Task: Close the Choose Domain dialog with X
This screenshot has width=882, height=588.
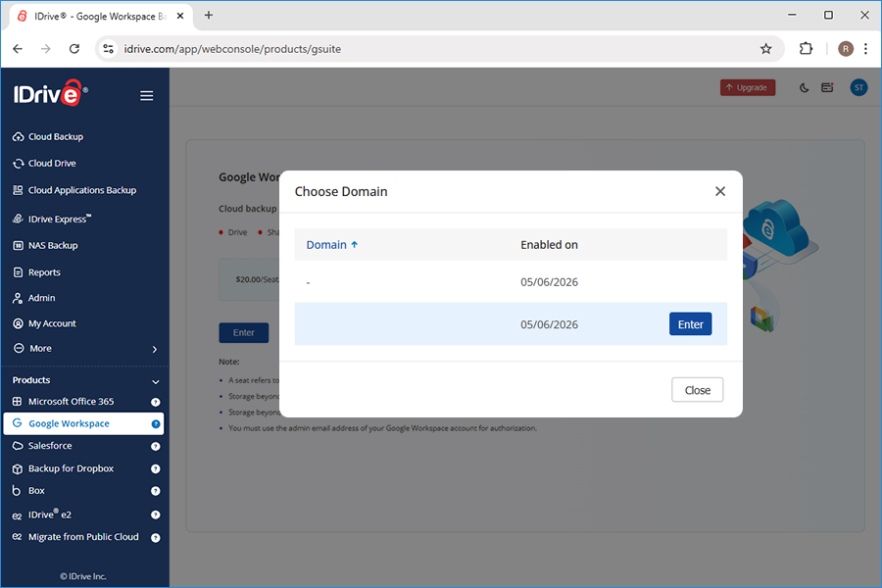Action: [x=720, y=191]
